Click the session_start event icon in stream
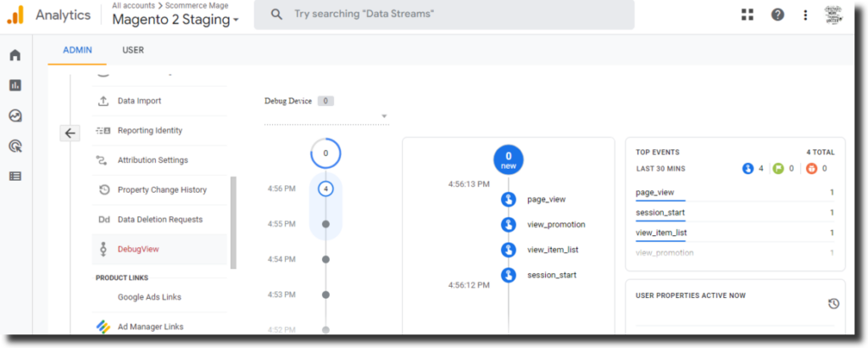The height and width of the screenshot is (348, 868). pyautogui.click(x=509, y=275)
